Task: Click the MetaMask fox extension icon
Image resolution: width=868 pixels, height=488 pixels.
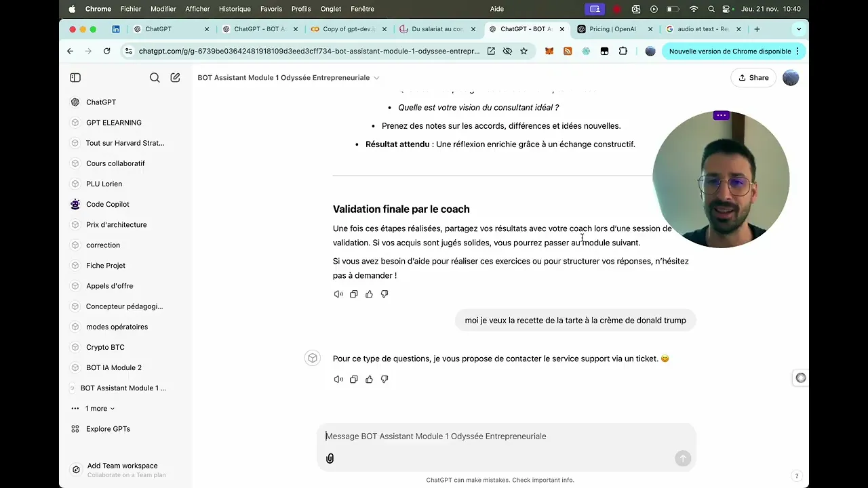Action: click(x=549, y=51)
